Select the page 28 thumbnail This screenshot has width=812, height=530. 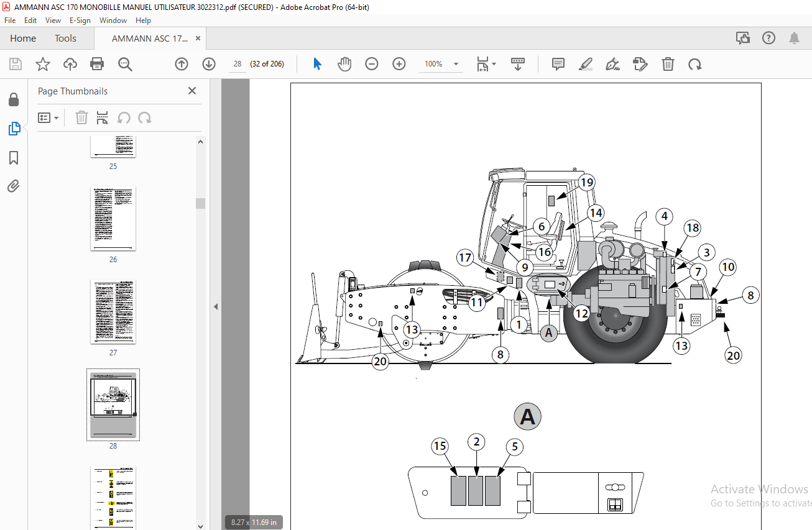tap(113, 405)
